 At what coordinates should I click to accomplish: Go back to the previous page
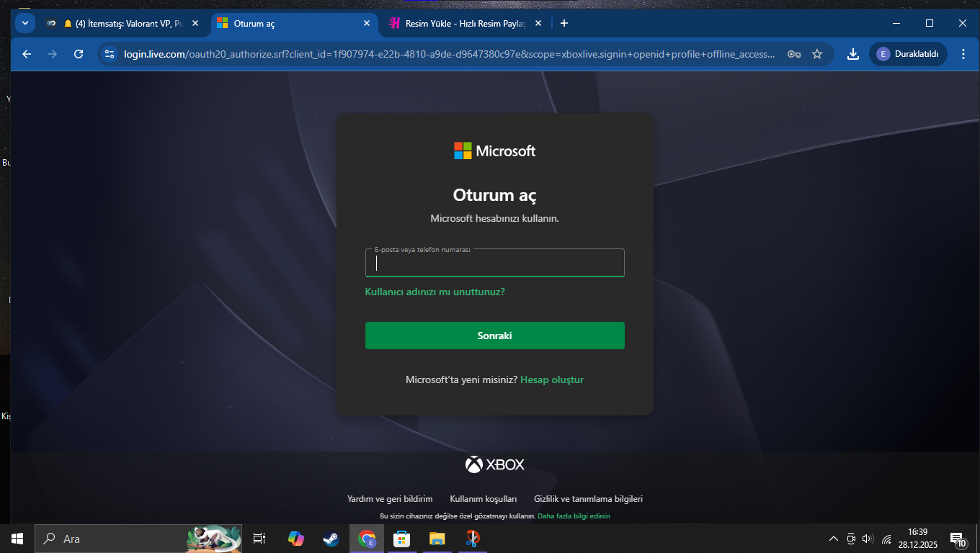coord(27,54)
